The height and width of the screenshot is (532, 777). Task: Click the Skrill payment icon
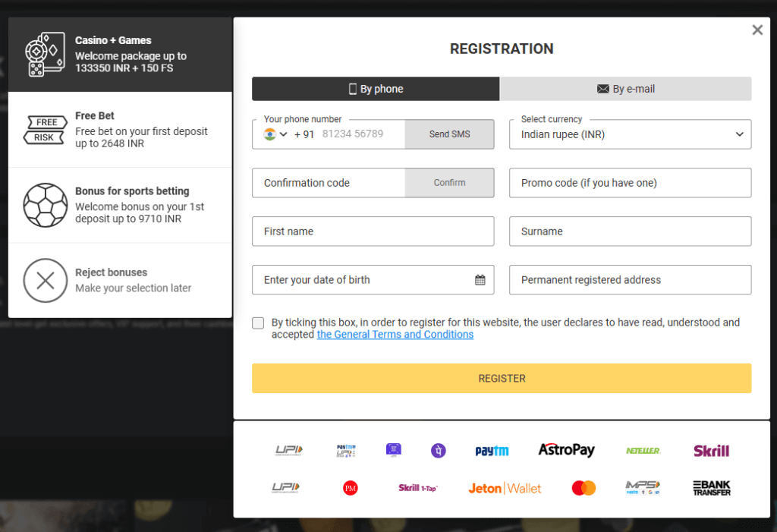coord(711,449)
